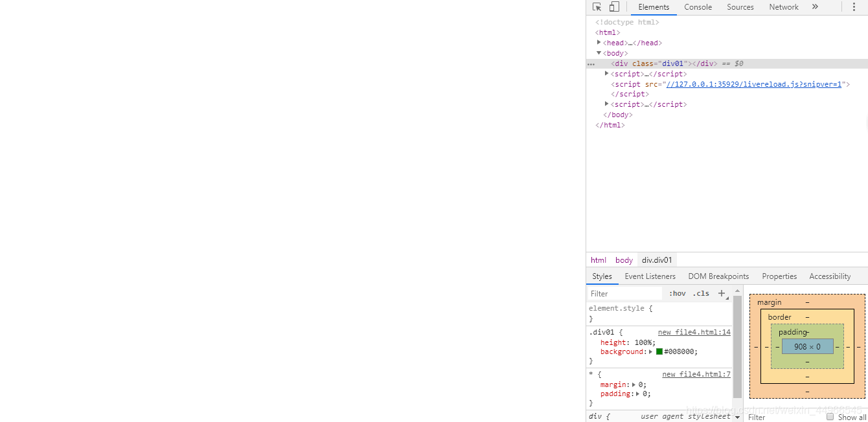Open the Properties tab
Image resolution: width=868 pixels, height=422 pixels.
point(779,276)
